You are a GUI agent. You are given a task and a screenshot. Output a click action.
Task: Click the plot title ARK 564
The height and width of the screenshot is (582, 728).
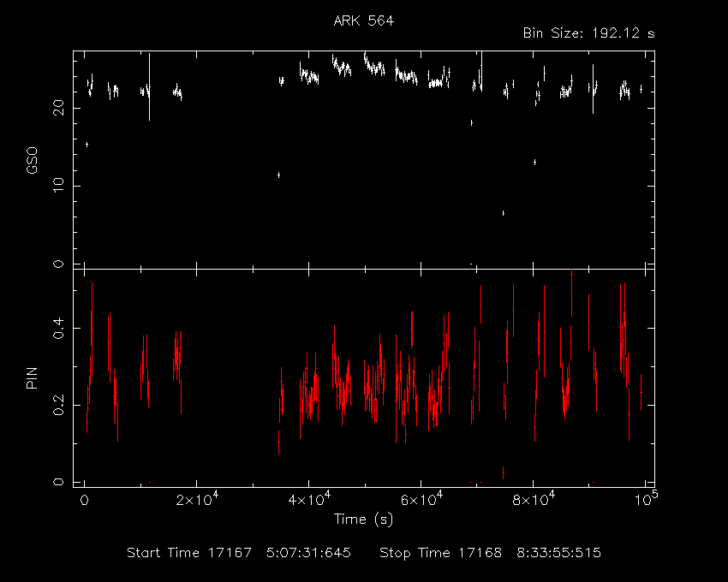coord(363,21)
